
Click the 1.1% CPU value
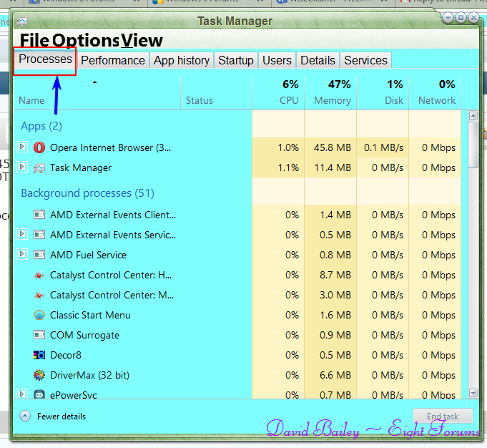click(288, 167)
